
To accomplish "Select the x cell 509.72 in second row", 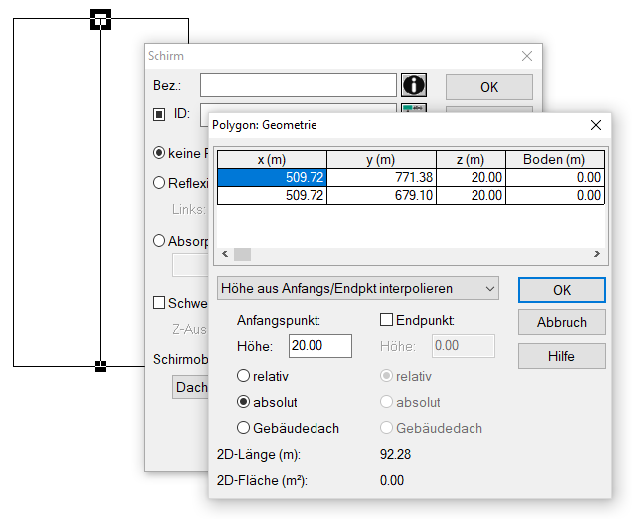I will 272,195.
